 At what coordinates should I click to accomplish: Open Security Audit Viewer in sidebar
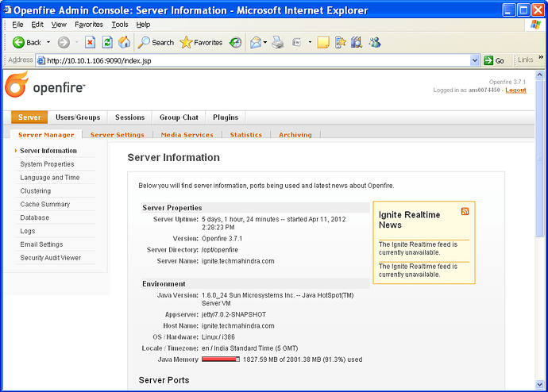[x=50, y=258]
